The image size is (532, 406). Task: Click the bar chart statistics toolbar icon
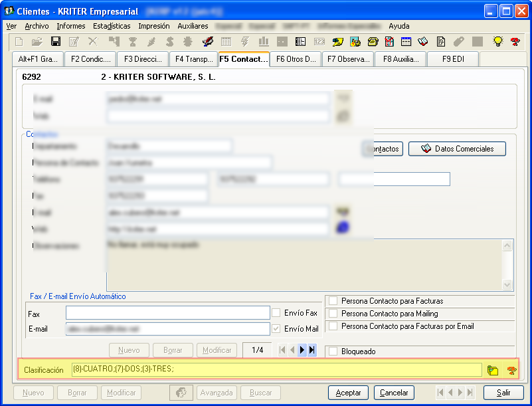264,42
